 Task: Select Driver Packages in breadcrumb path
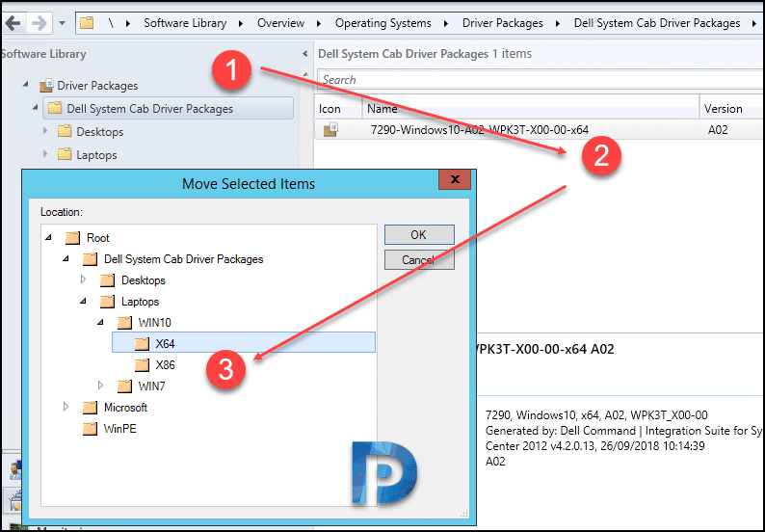503,23
